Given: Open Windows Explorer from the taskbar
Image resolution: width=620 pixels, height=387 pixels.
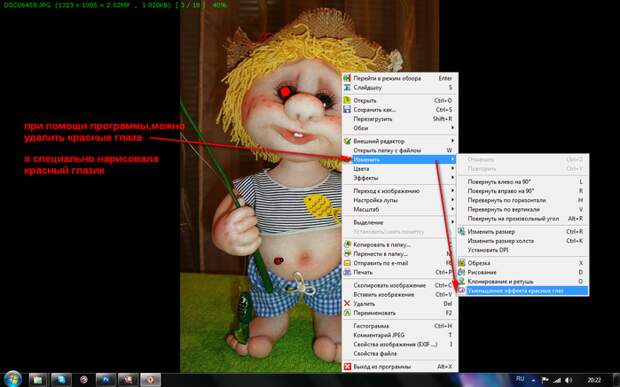Looking at the screenshot, I should point(38,380).
